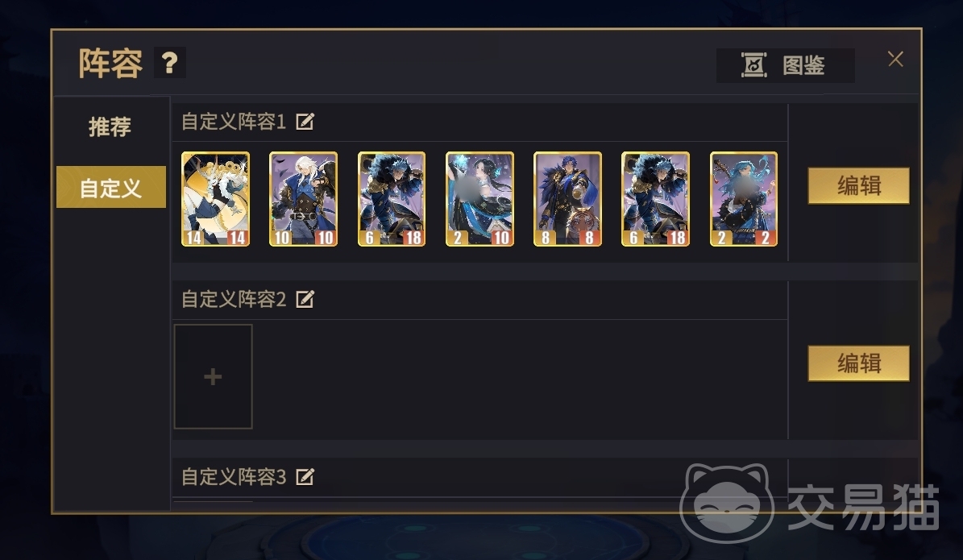Switch to the 推荐 tab

[x=110, y=127]
